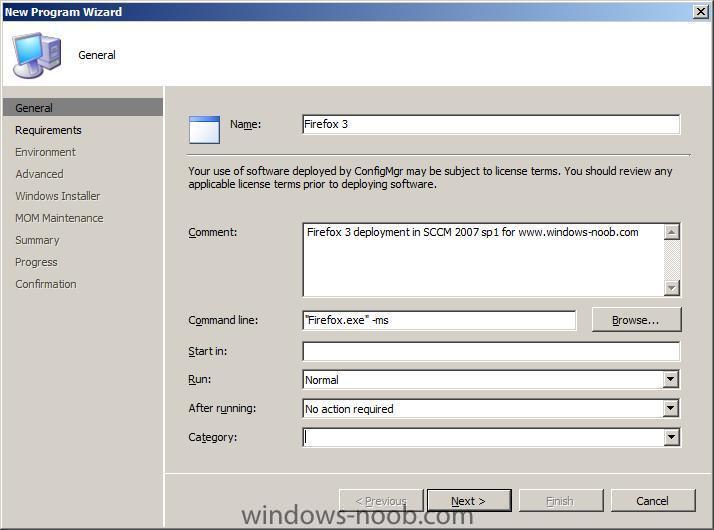This screenshot has height=530, width=714.
Task: Cancel the New Program Wizard
Action: pyautogui.click(x=653, y=501)
